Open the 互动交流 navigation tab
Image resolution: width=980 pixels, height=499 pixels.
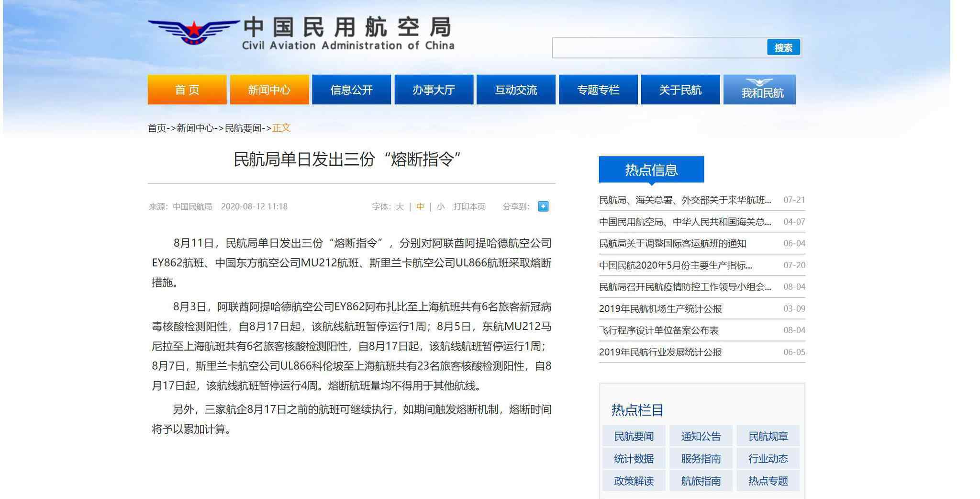(x=516, y=90)
